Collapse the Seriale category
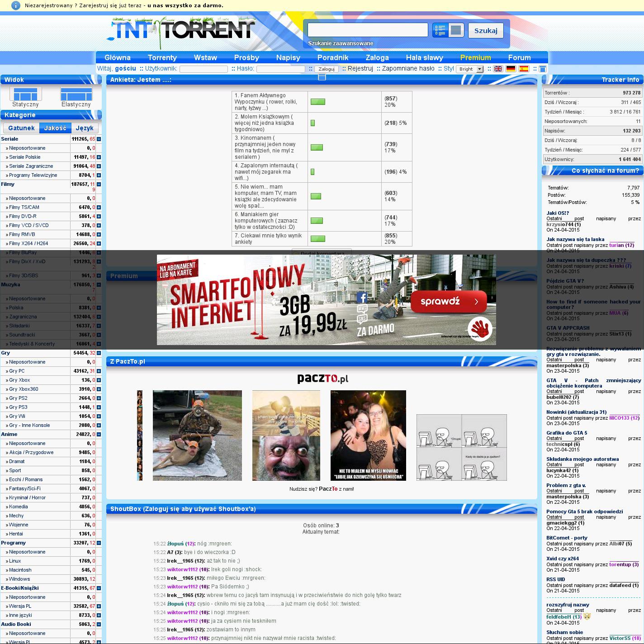644x644 pixels. [x=99, y=139]
